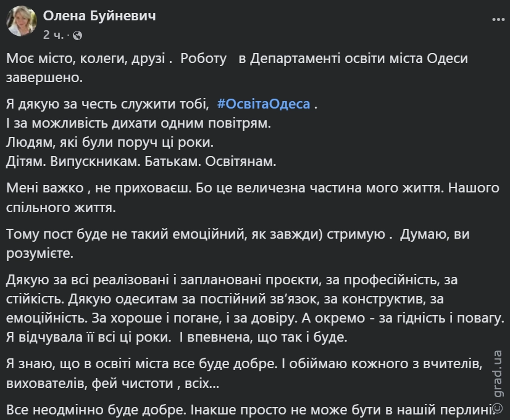Open the post options three-dot menu
Image resolution: width=510 pixels, height=420 pixels.
click(498, 20)
